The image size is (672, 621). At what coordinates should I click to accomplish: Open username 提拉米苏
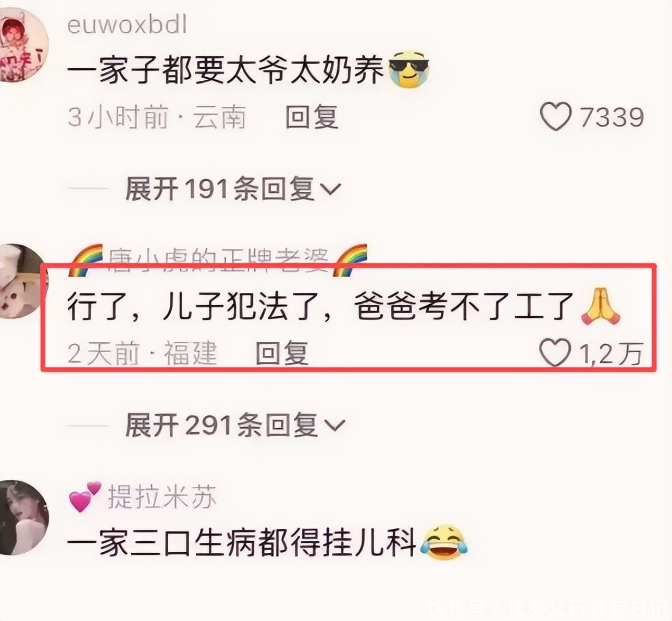click(162, 496)
